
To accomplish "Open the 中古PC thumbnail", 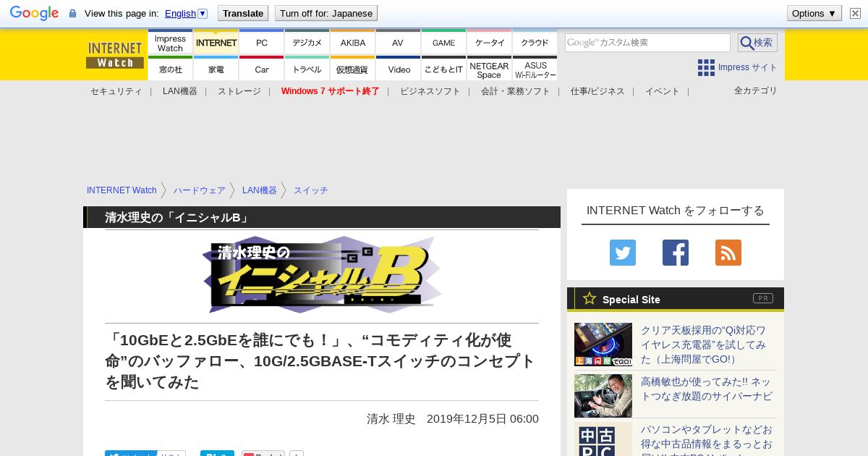I will coord(603,439).
